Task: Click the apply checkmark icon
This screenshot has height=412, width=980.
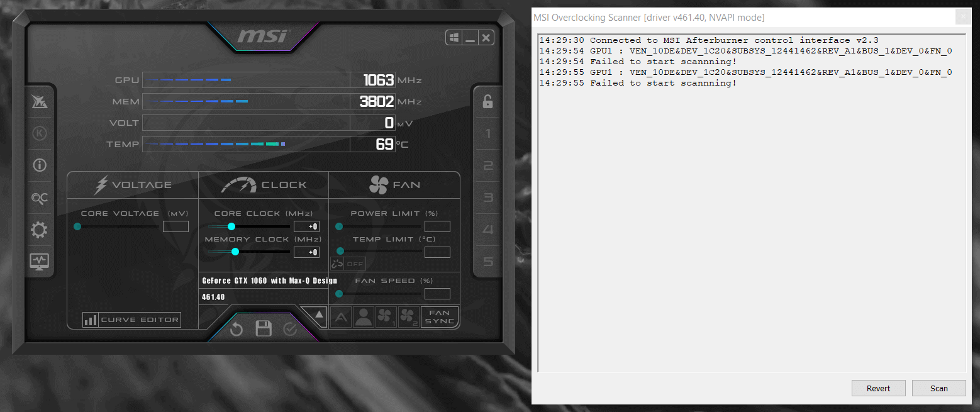Action: (x=289, y=329)
